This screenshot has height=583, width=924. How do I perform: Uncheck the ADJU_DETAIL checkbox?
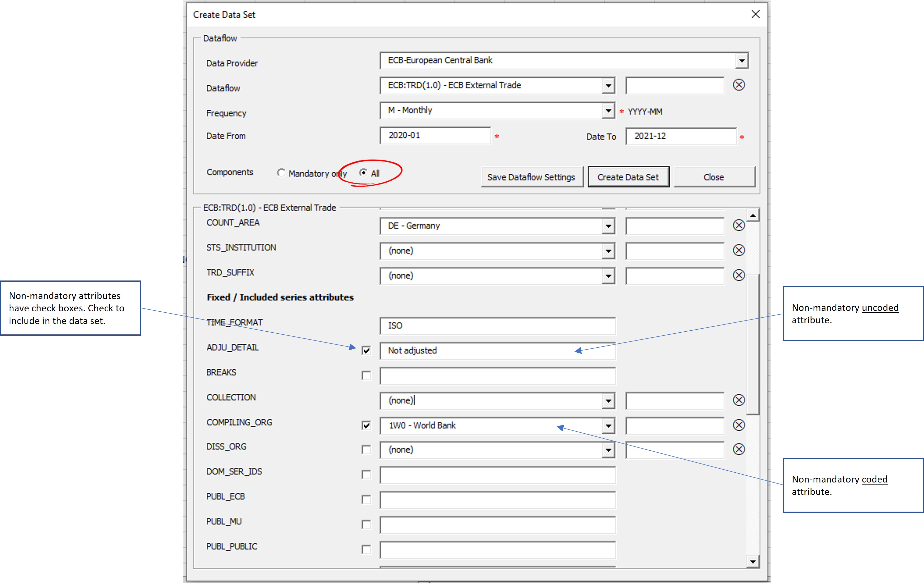[x=366, y=351]
